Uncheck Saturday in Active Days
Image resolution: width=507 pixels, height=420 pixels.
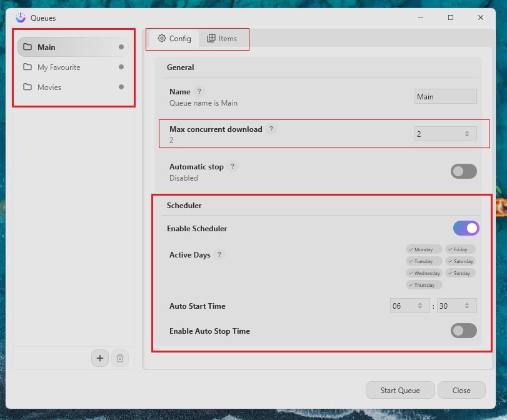460,261
